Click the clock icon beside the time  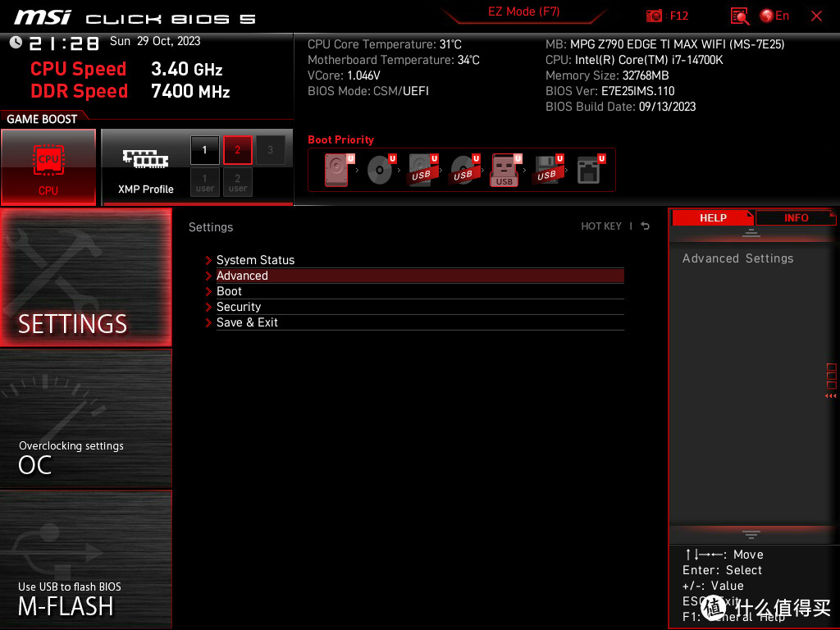click(x=16, y=43)
